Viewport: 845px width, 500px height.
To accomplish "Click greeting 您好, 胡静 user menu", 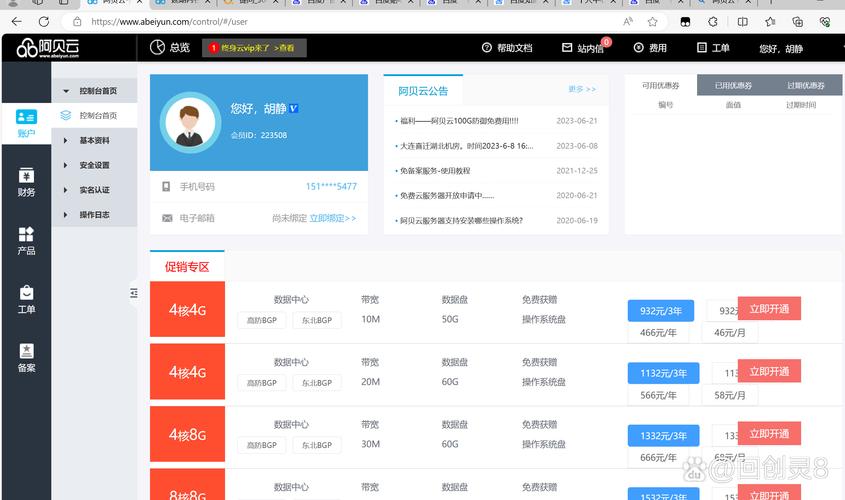I will tap(781, 48).
